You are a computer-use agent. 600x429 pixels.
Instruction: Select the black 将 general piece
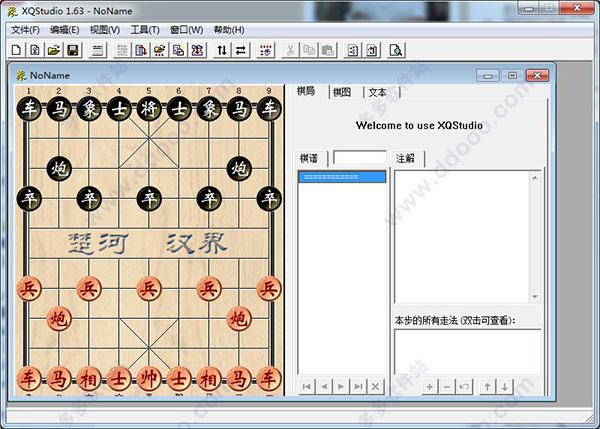149,109
